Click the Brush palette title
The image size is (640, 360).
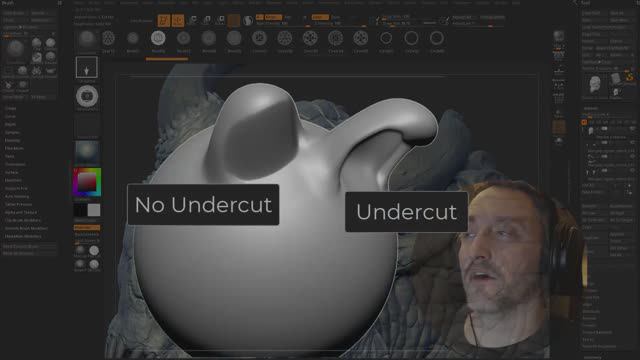click(x=7, y=3)
